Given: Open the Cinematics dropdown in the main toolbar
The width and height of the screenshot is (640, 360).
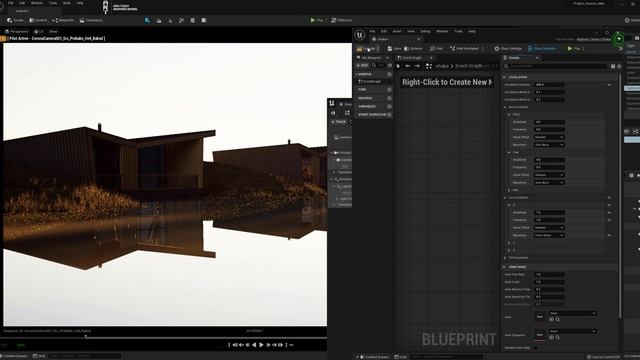Looking at the screenshot, I should (x=91, y=20).
